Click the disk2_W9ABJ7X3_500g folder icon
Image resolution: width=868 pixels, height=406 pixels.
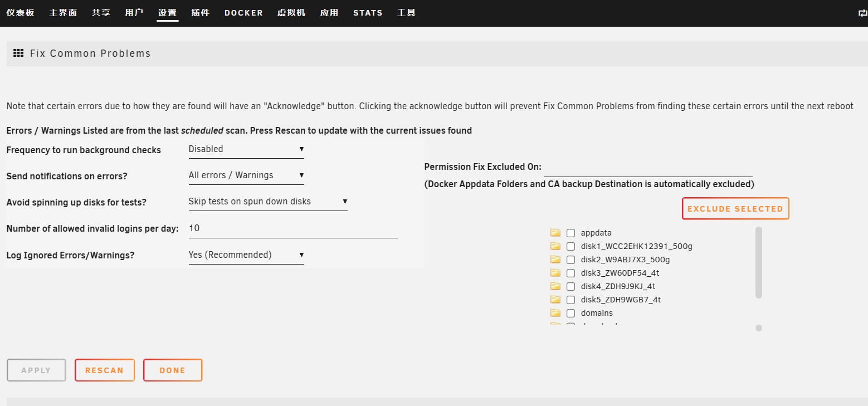pos(555,260)
